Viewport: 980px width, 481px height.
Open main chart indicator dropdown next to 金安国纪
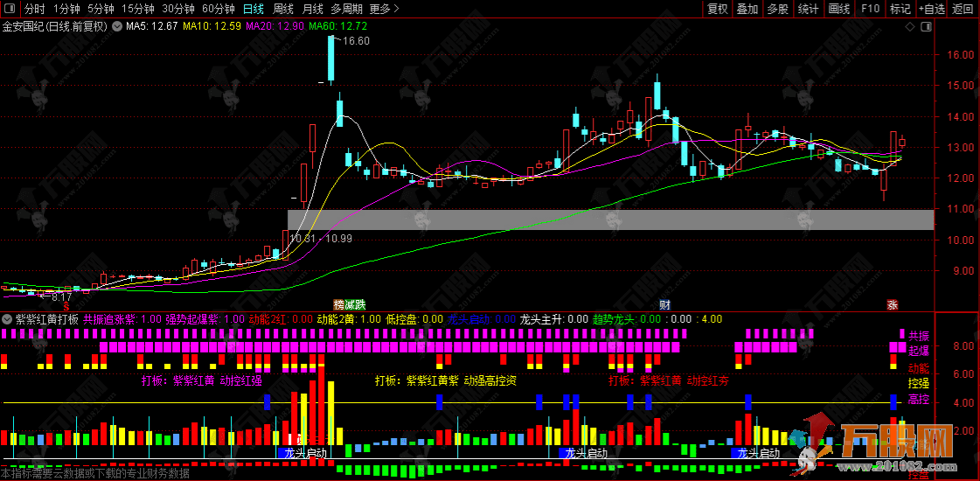coord(117,26)
